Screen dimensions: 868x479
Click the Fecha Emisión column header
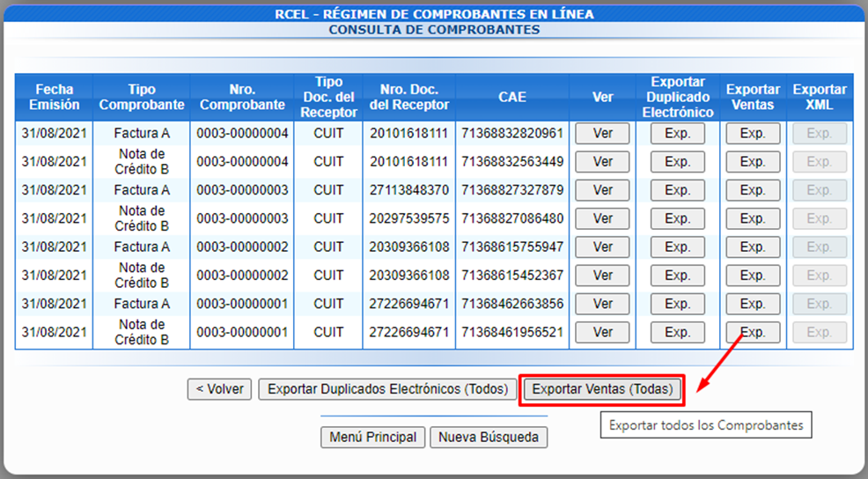pos(55,97)
